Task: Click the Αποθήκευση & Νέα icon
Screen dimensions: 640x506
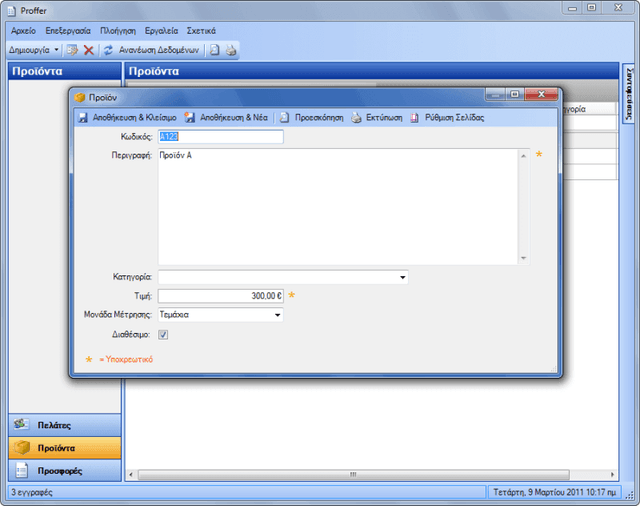Action: pyautogui.click(x=189, y=118)
